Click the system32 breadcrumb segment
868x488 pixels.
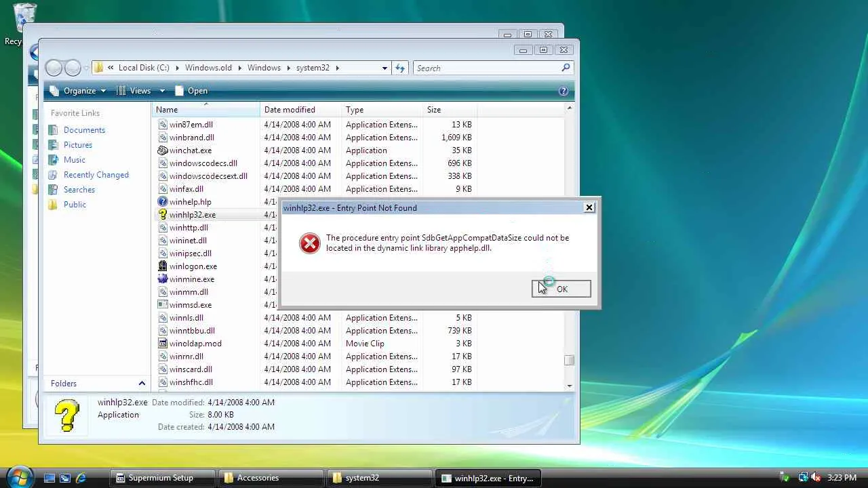(313, 68)
